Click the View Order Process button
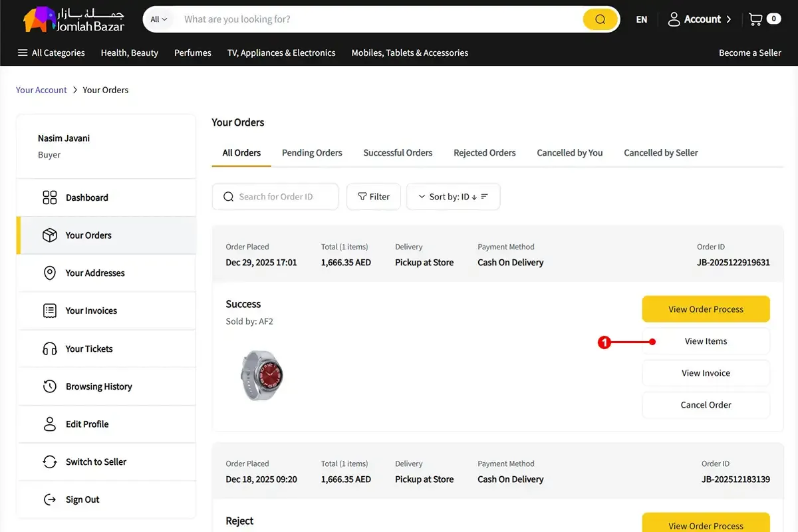This screenshot has width=798, height=532. click(706, 309)
